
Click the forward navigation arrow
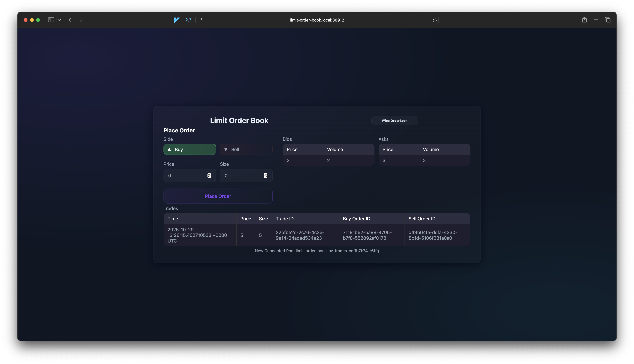(81, 20)
